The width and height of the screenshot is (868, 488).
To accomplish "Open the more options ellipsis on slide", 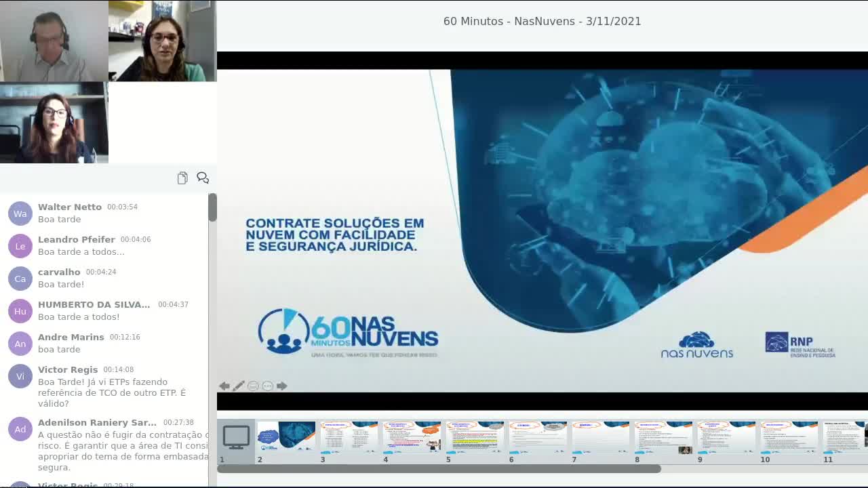I will tap(267, 386).
